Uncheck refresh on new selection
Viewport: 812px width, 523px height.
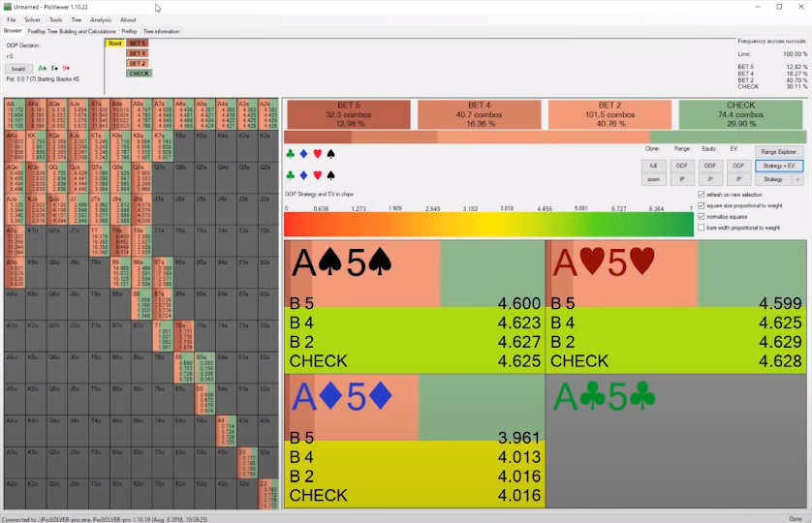[x=701, y=195]
